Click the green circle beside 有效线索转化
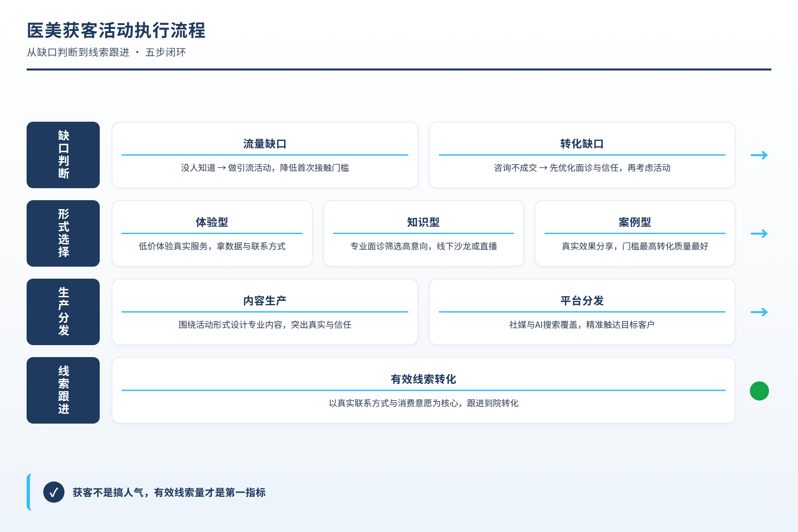The image size is (798, 532). coord(759,391)
